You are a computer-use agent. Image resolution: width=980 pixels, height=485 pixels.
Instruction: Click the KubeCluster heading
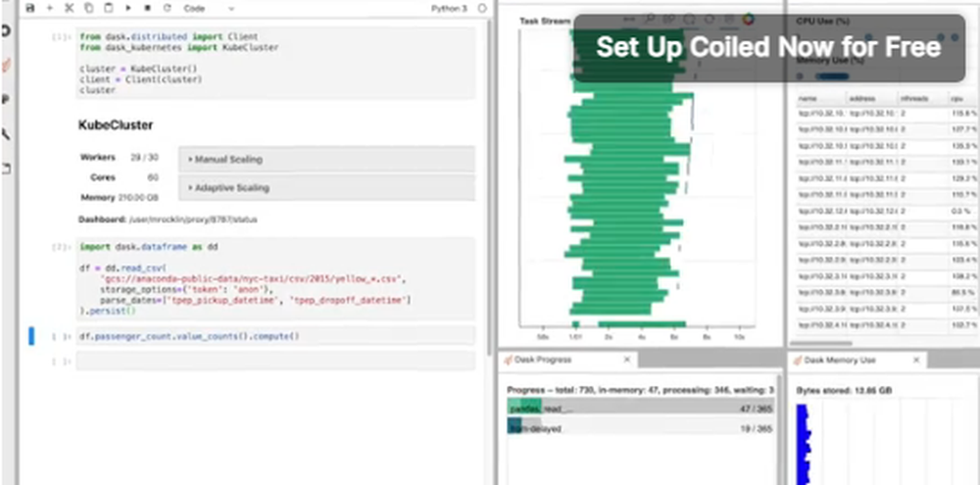click(116, 125)
